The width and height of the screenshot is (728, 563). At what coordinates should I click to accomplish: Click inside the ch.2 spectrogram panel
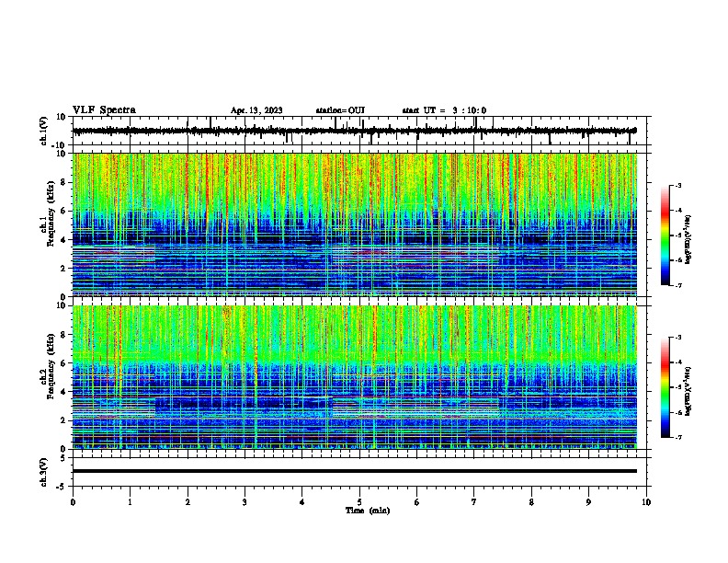click(x=355, y=377)
